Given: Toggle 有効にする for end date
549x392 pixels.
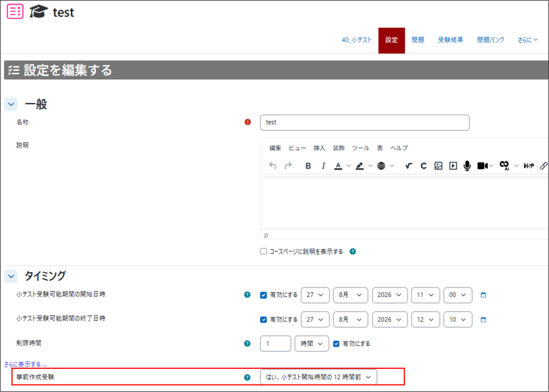Looking at the screenshot, I should click(263, 320).
